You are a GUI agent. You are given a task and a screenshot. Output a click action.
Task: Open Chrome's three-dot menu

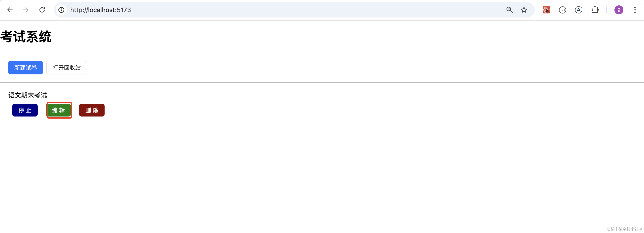click(635, 10)
